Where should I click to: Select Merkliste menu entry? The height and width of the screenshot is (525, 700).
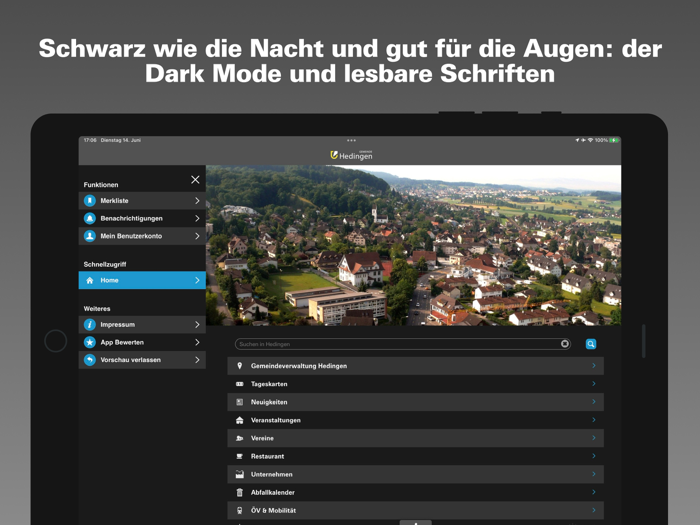pyautogui.click(x=142, y=201)
